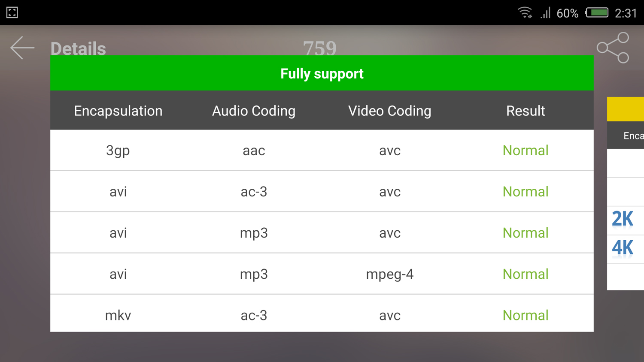Tap the 2K resolution icon
This screenshot has height=362, width=644.
(x=623, y=219)
